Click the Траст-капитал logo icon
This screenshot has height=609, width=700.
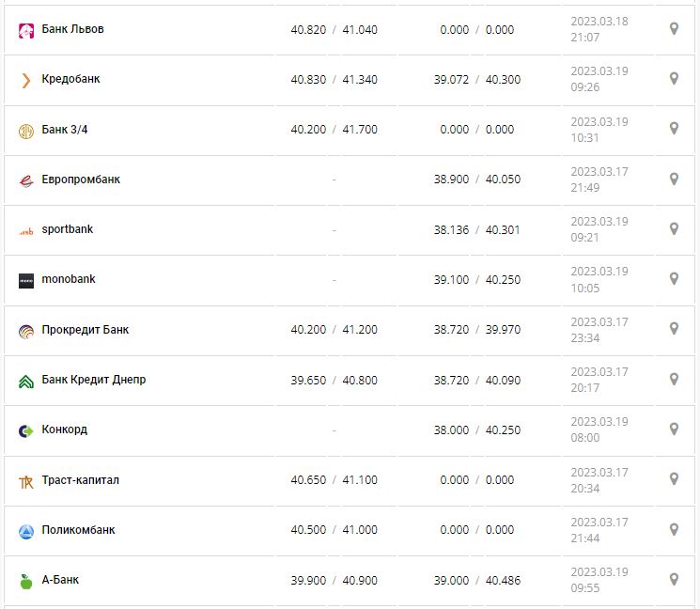click(26, 481)
